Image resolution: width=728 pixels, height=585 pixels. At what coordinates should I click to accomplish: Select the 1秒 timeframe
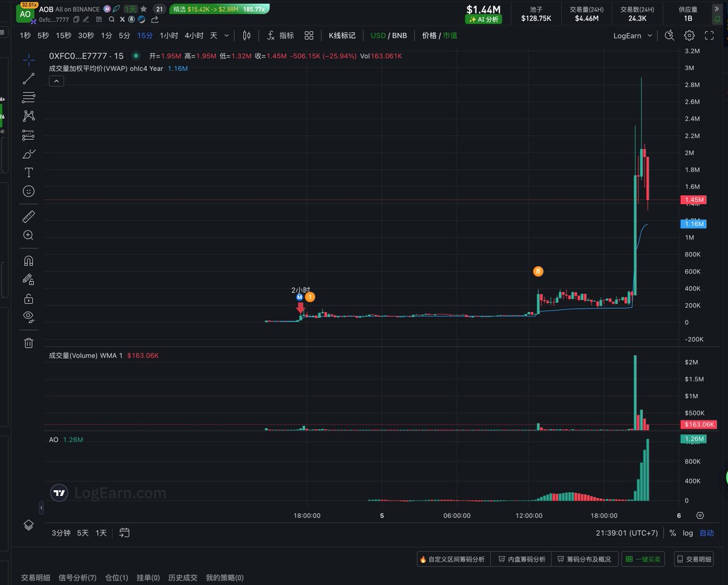coord(25,36)
